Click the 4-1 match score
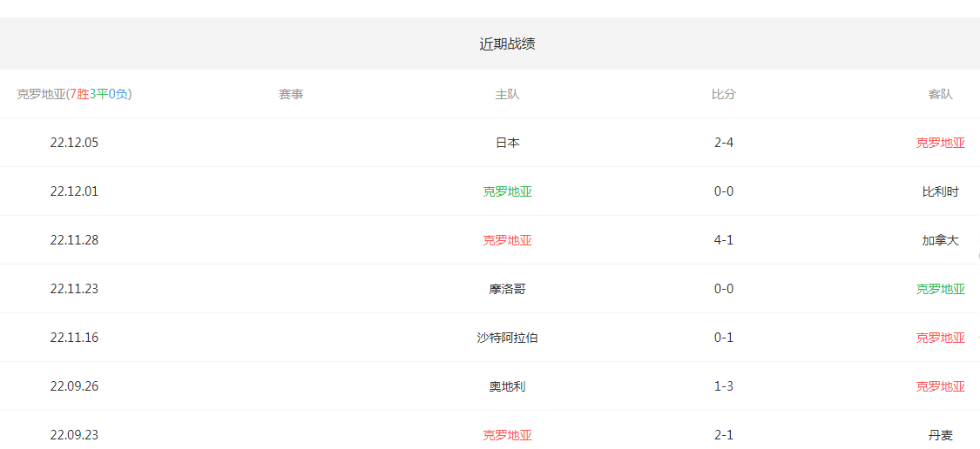This screenshot has height=449, width=980. (723, 240)
